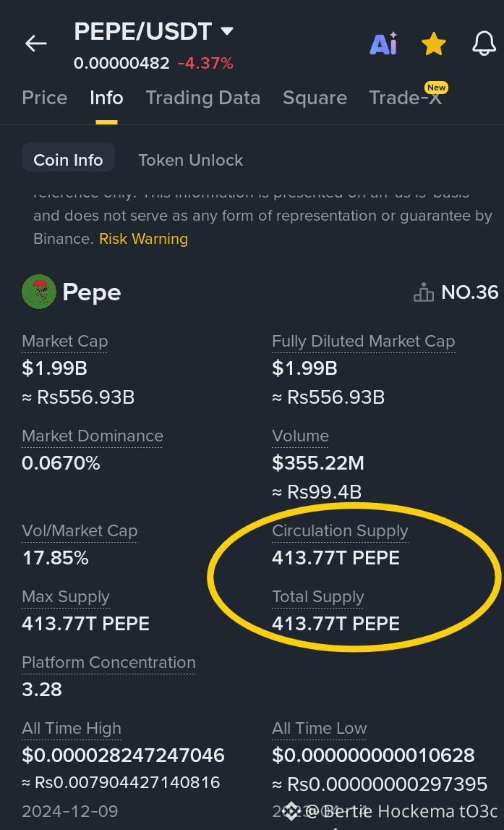Open the AI assistant icon
This screenshot has width=504, height=830.
pyautogui.click(x=383, y=44)
